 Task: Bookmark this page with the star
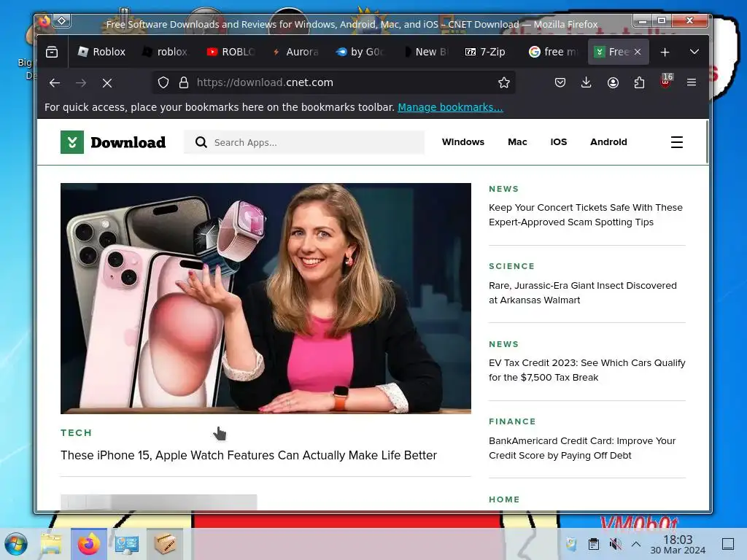[504, 82]
